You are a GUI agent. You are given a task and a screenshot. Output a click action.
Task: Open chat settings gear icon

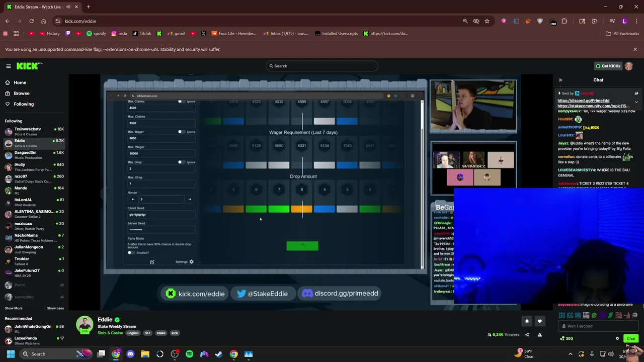tap(617, 338)
